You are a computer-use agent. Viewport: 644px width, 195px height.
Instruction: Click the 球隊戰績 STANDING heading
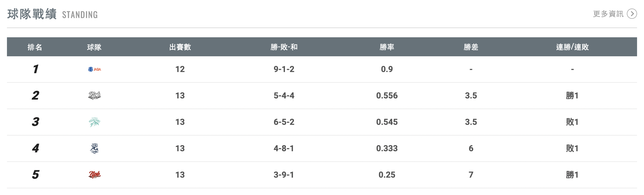[53, 14]
